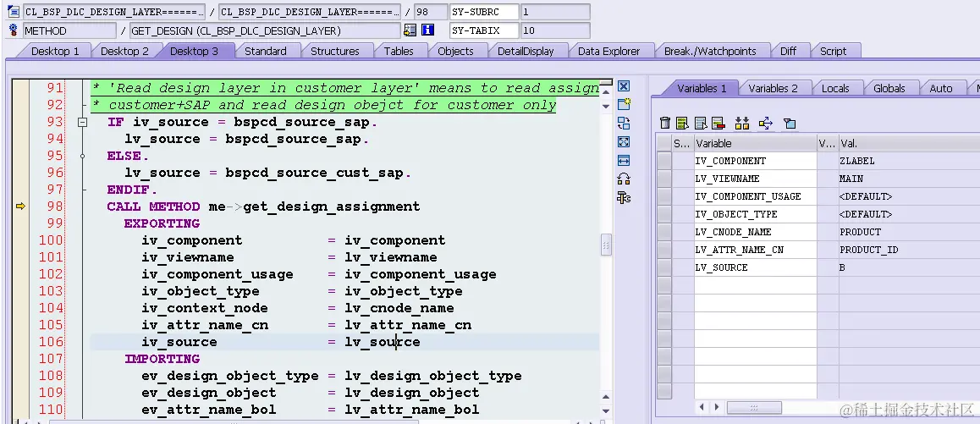Click the variables table horizontal scrollbar thumb

pos(754,408)
